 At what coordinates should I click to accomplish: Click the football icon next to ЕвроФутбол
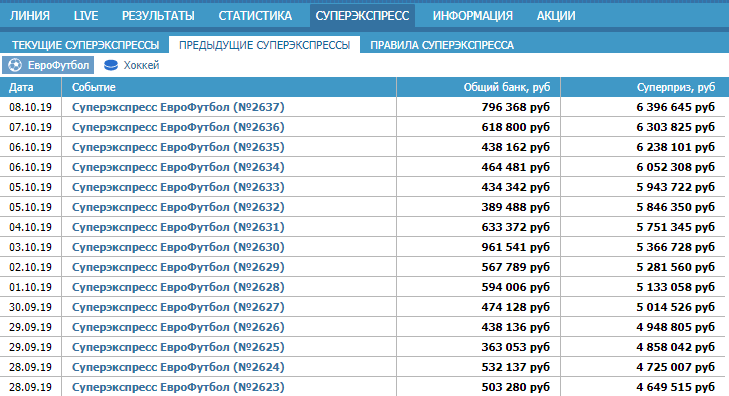pos(15,65)
